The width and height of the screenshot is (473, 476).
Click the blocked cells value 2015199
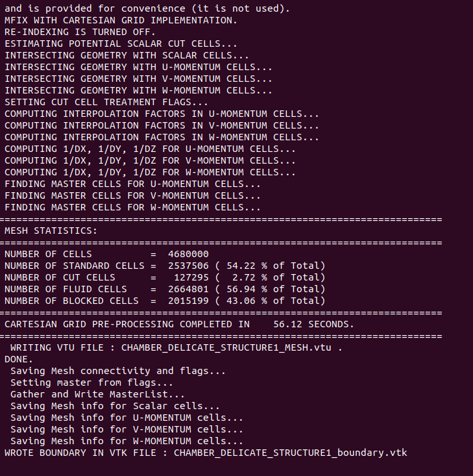(x=188, y=301)
